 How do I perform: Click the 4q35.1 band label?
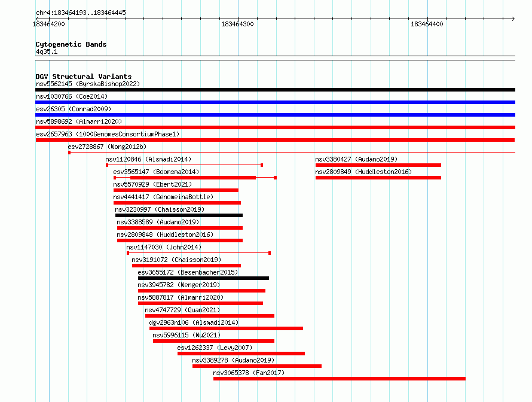click(x=47, y=51)
